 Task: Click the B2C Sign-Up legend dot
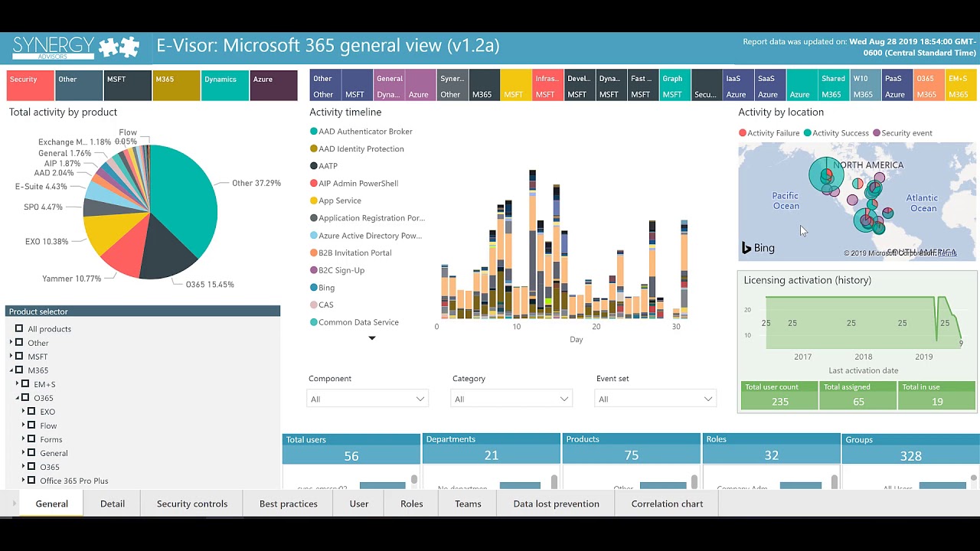tap(314, 270)
